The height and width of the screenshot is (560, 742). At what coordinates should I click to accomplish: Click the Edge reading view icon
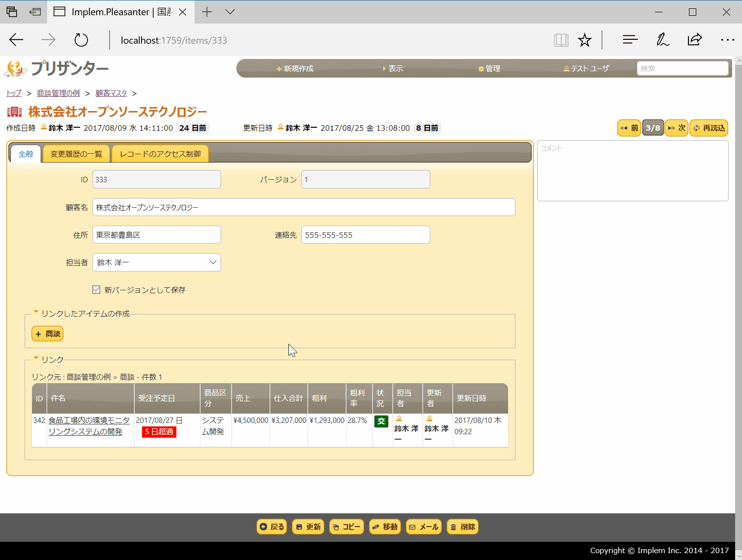[x=561, y=40]
